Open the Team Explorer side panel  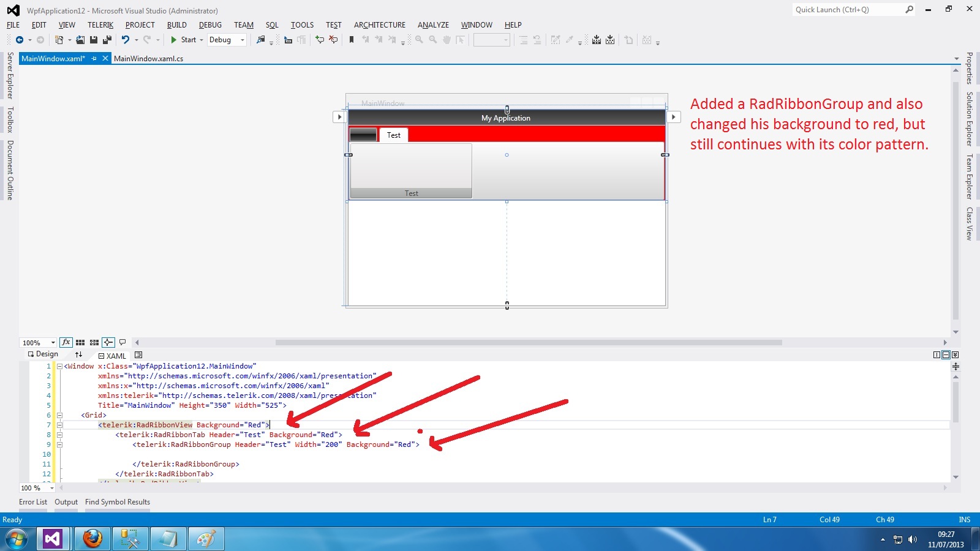coord(970,176)
